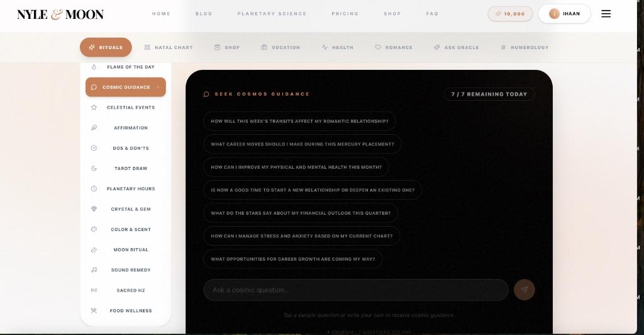Image resolution: width=644 pixels, height=335 pixels.
Task: Click the Nyle & Moon logo
Action: click(x=60, y=14)
